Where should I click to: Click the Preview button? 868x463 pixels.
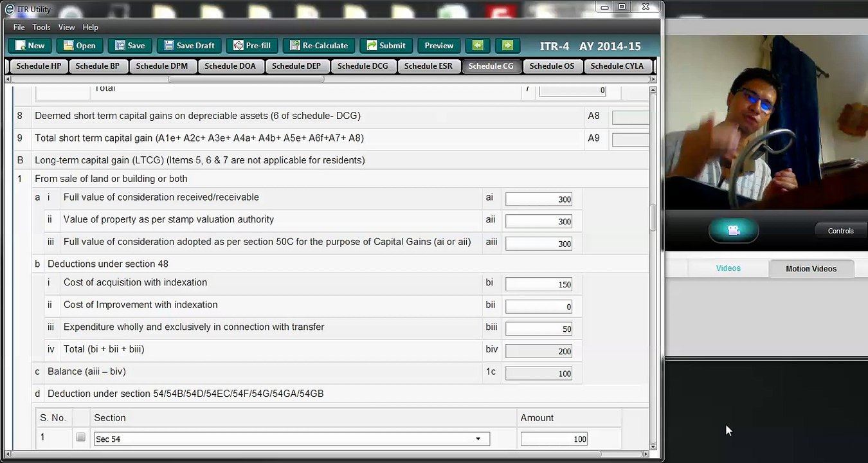pyautogui.click(x=439, y=46)
